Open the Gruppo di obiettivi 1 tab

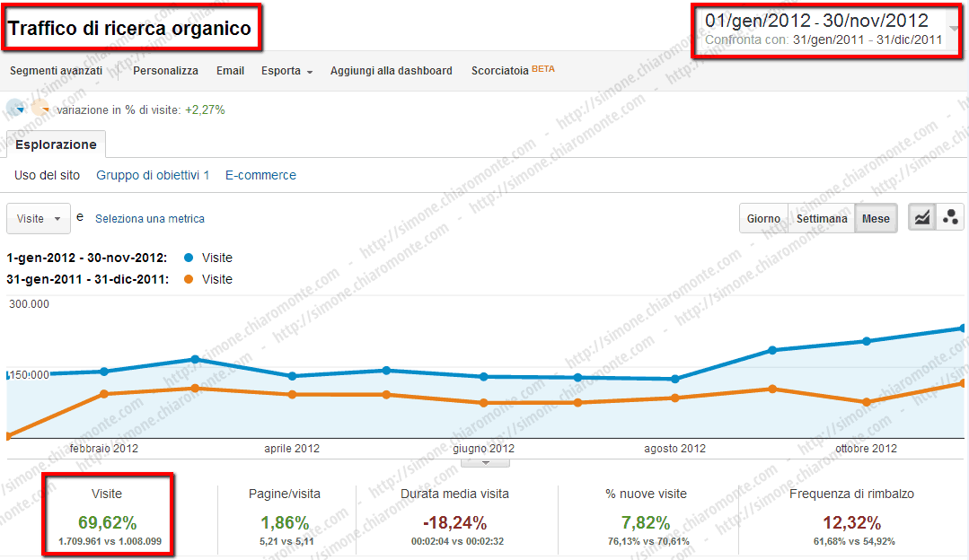point(153,175)
